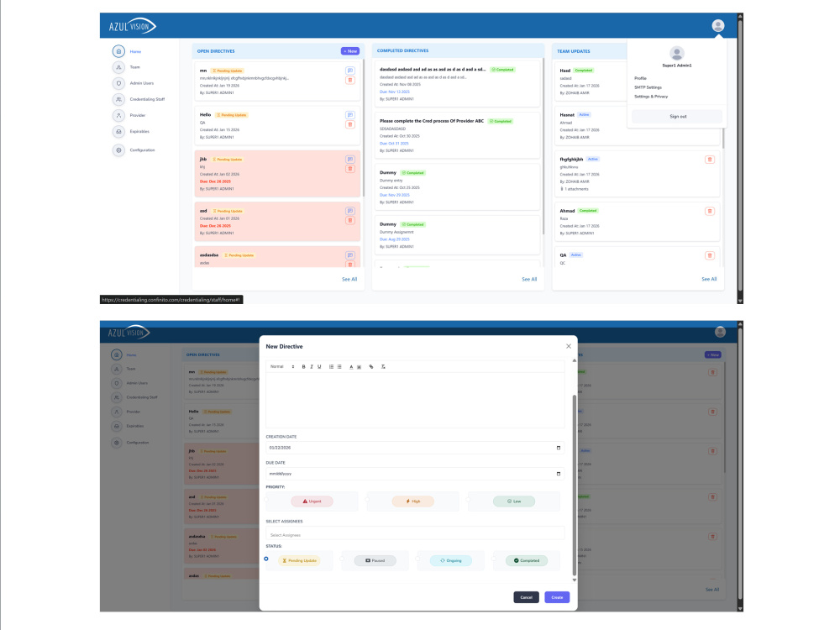Select Completed status radio
Screen dimensions: 840x630
click(494, 559)
